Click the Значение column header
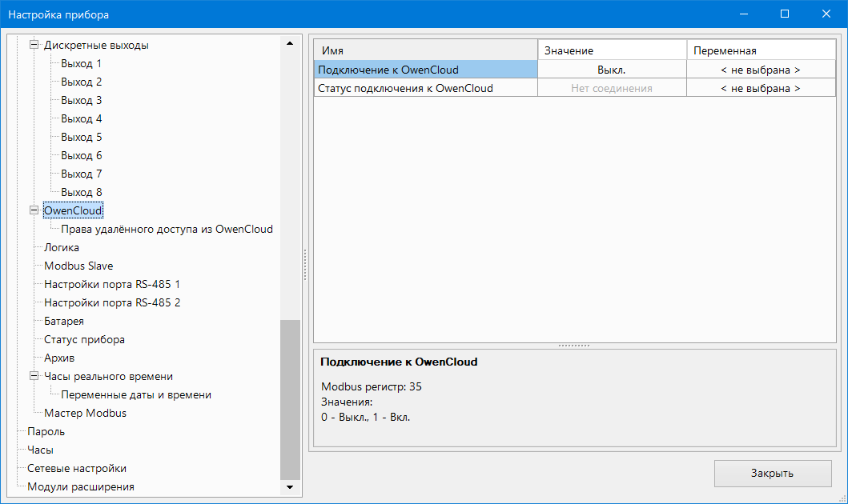This screenshot has width=848, height=504. (x=611, y=50)
